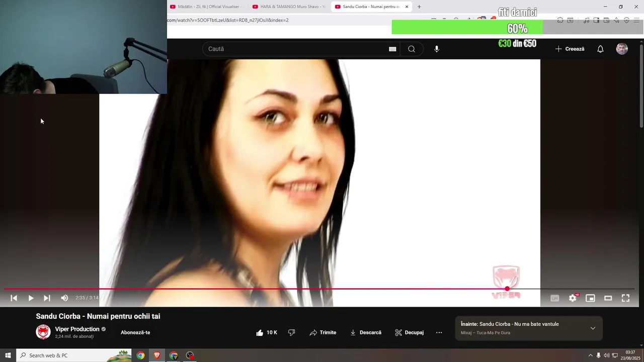Open the Viper Production channel link

(77, 329)
